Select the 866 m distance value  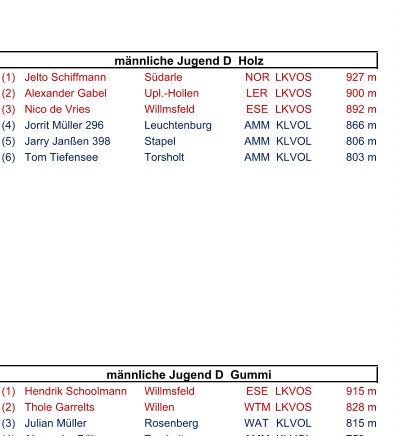pos(361,125)
